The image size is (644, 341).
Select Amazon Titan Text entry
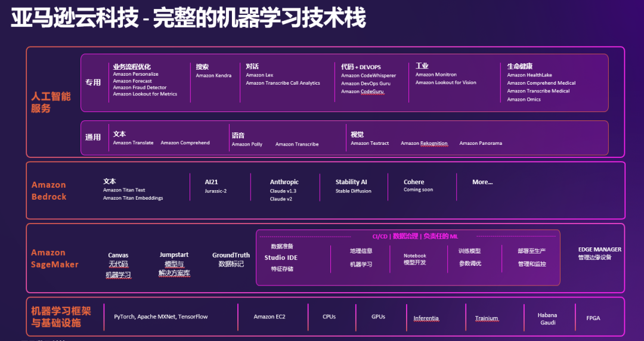[x=124, y=190]
